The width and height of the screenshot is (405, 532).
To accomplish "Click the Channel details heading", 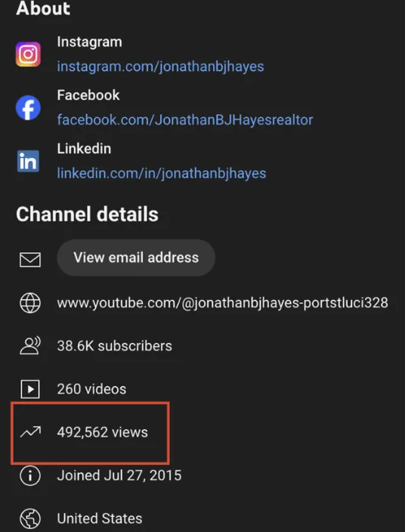I will pyautogui.click(x=87, y=214).
